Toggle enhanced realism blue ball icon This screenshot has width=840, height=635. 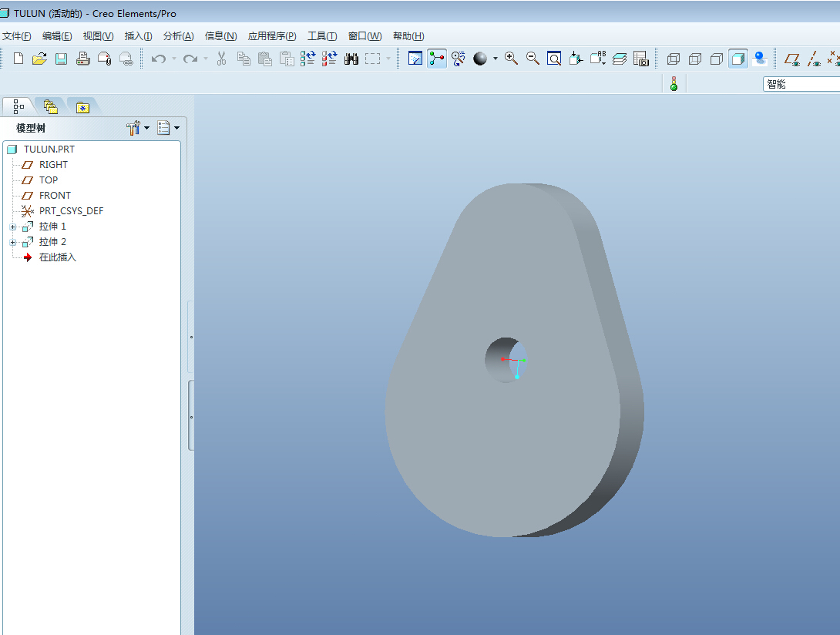(x=760, y=59)
